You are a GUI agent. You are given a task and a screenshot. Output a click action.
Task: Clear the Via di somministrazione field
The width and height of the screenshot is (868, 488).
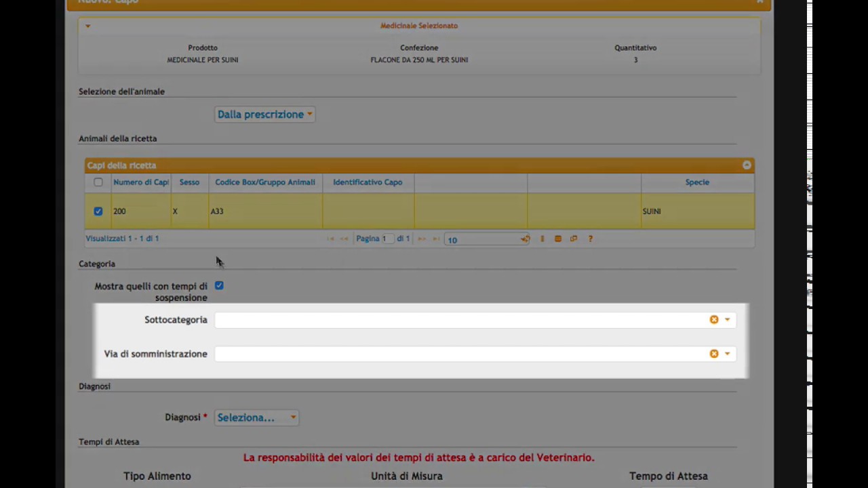tap(714, 354)
